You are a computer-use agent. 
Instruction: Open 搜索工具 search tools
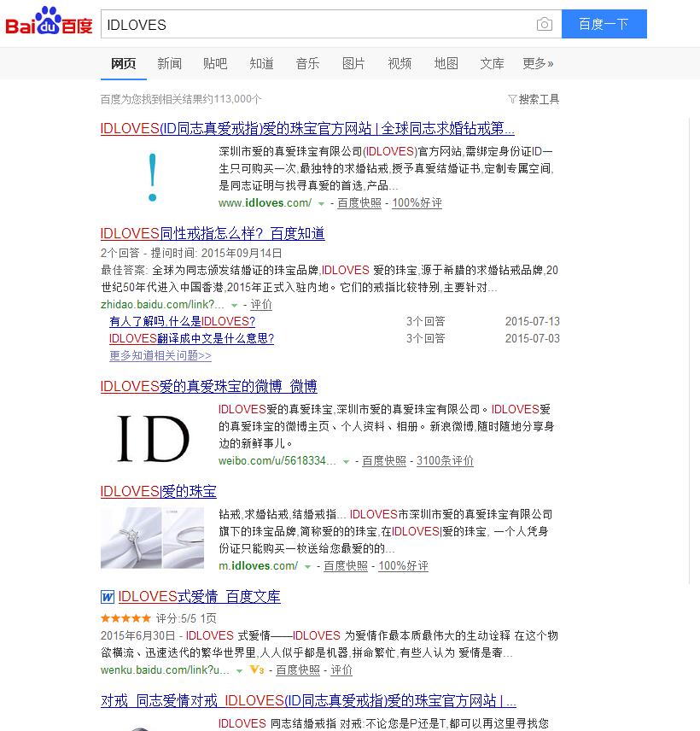pos(539,99)
